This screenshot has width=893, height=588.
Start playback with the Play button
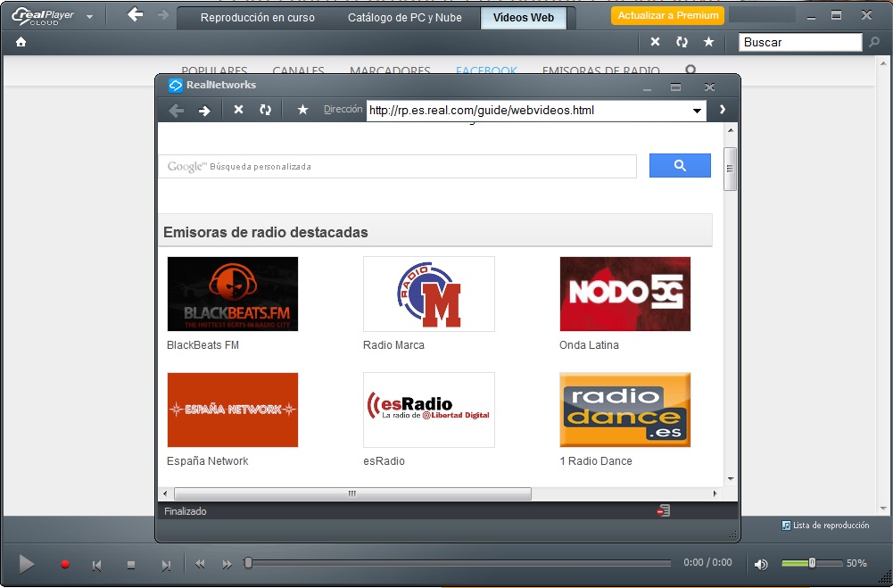point(26,564)
